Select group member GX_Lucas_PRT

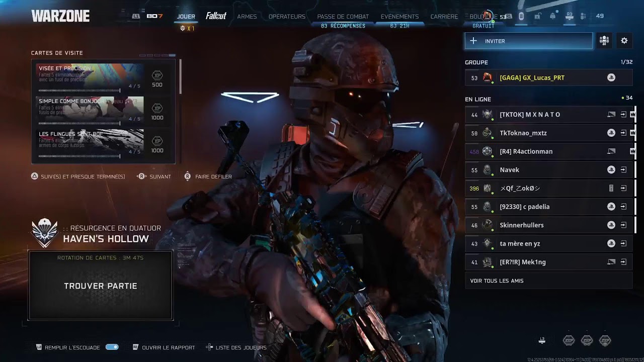(548, 77)
